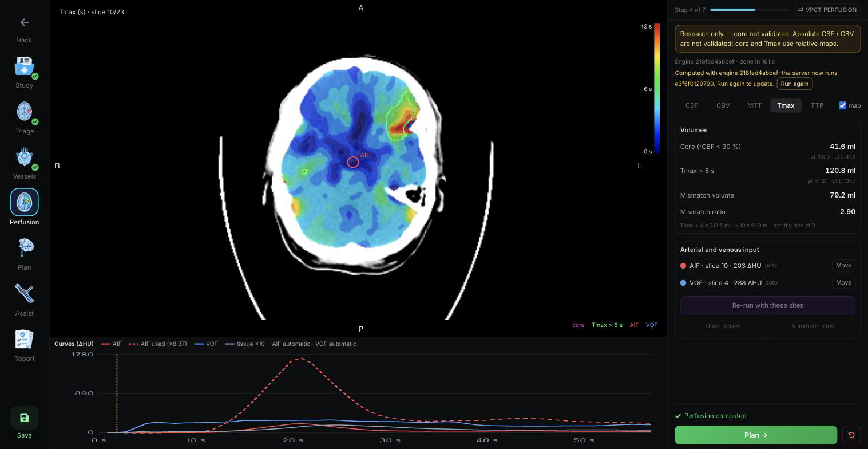Click the AIF circle marker on the brain
868x449 pixels.
(353, 162)
